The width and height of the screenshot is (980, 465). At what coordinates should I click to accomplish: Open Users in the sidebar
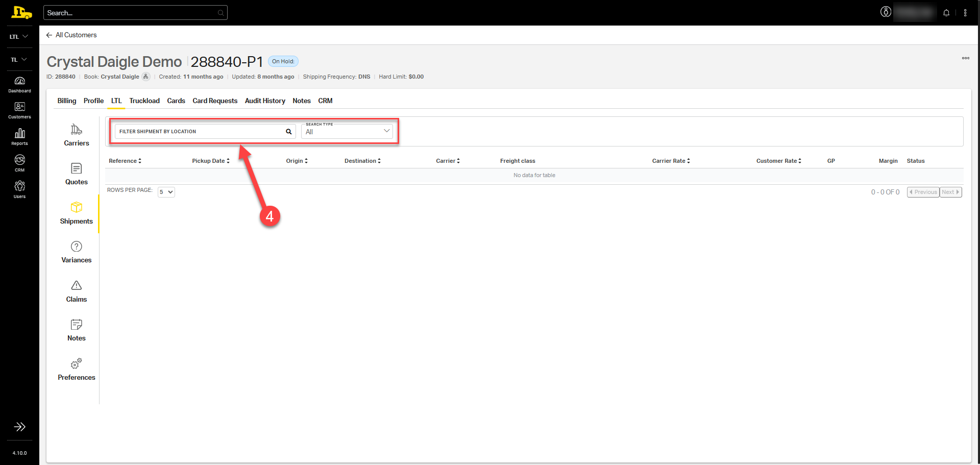(x=19, y=189)
